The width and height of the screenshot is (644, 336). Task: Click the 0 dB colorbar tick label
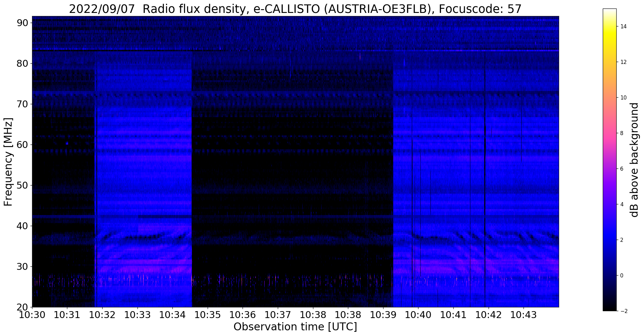pyautogui.click(x=621, y=276)
